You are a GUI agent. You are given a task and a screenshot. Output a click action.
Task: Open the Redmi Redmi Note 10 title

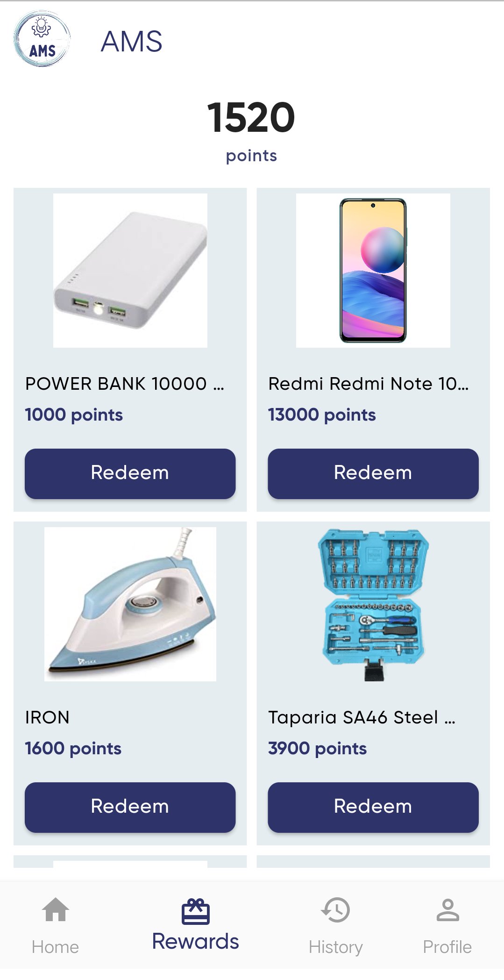tap(368, 384)
